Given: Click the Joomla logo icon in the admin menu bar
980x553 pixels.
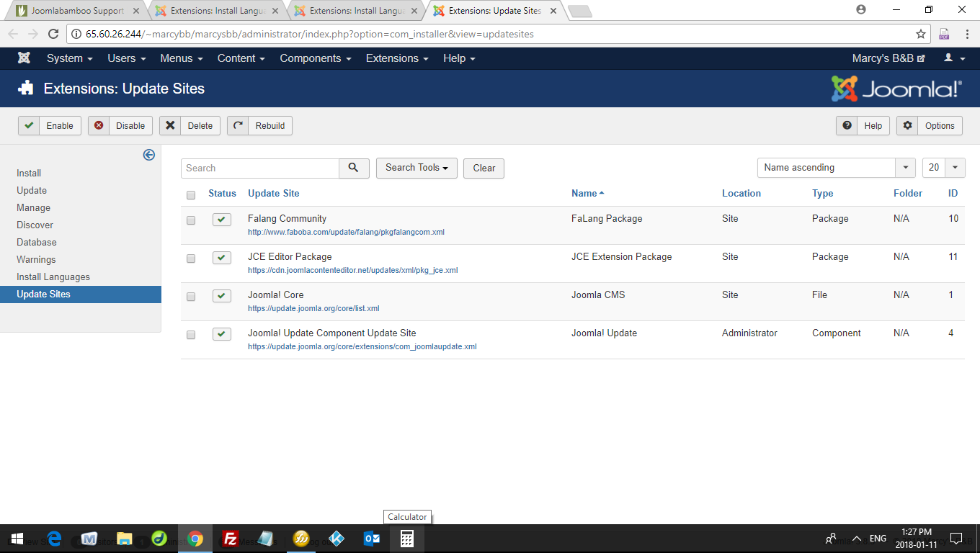Looking at the screenshot, I should click(x=24, y=58).
